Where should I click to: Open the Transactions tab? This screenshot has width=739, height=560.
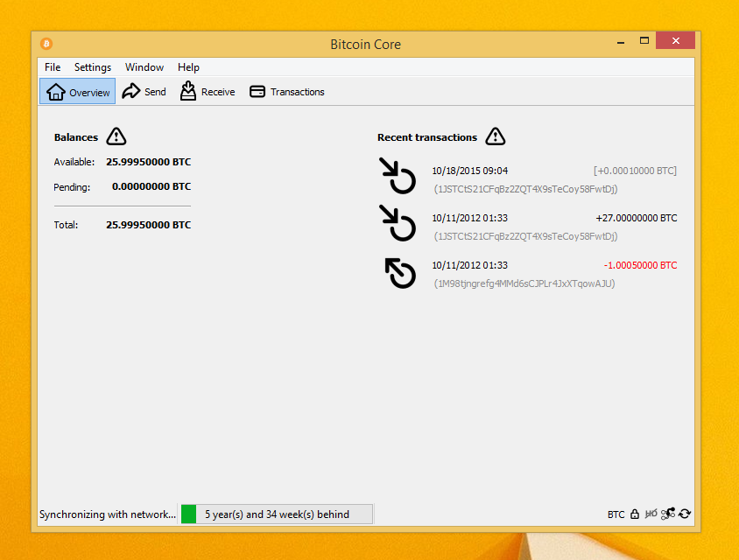(x=287, y=92)
